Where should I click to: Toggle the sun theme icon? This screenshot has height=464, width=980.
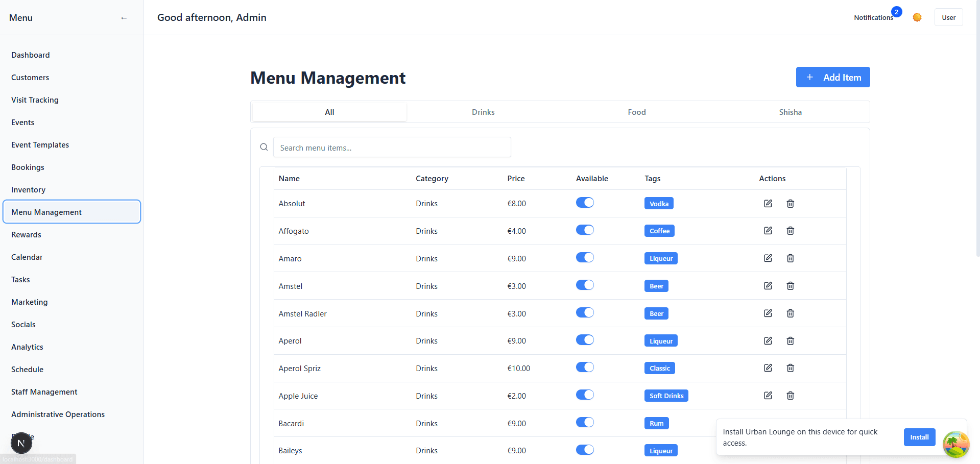click(x=917, y=17)
